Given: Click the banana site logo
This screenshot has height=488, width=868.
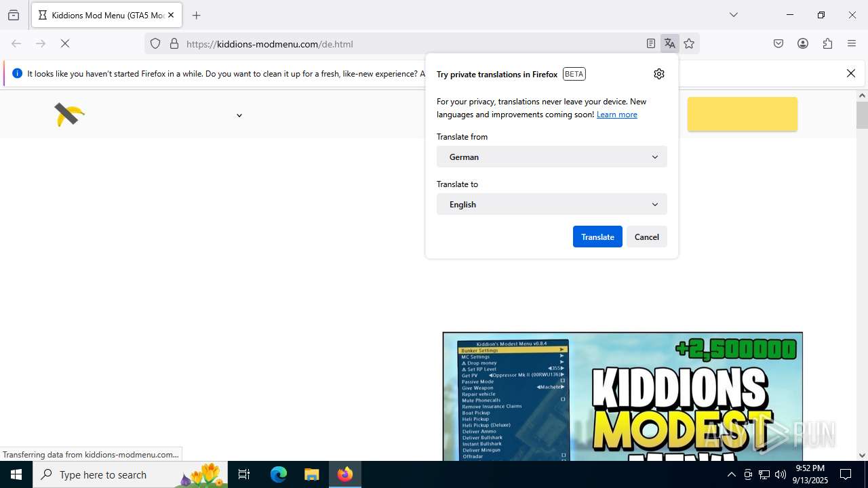Looking at the screenshot, I should (69, 115).
